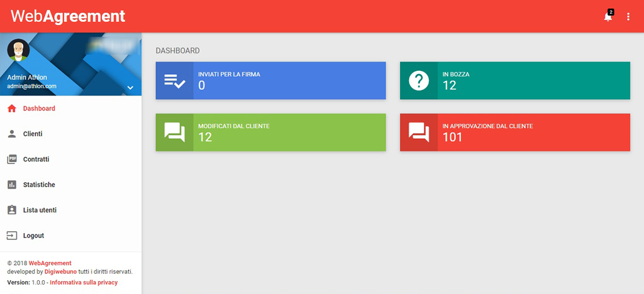The image size is (644, 294).
Task: Click the question mark icon on In Bozza
Action: coord(419,80)
